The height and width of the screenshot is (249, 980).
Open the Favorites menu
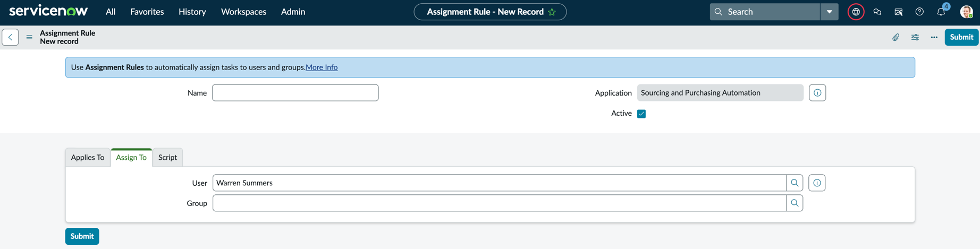pos(147,12)
